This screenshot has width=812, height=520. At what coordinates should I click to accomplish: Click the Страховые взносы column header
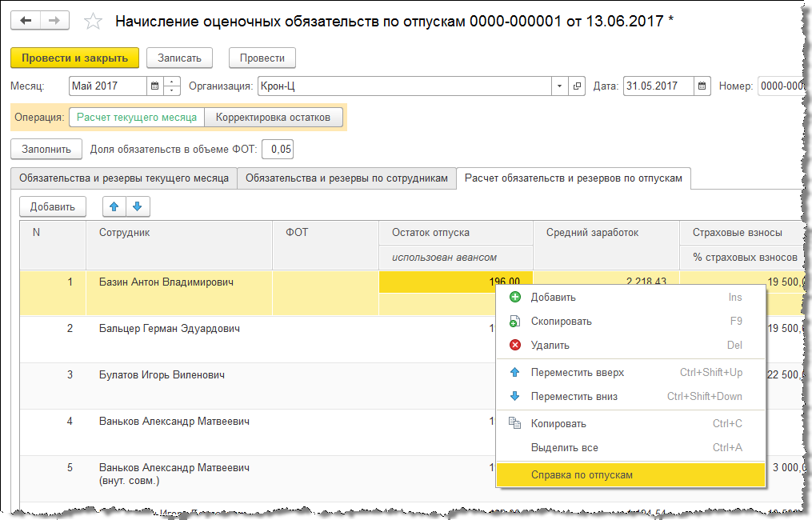click(742, 233)
